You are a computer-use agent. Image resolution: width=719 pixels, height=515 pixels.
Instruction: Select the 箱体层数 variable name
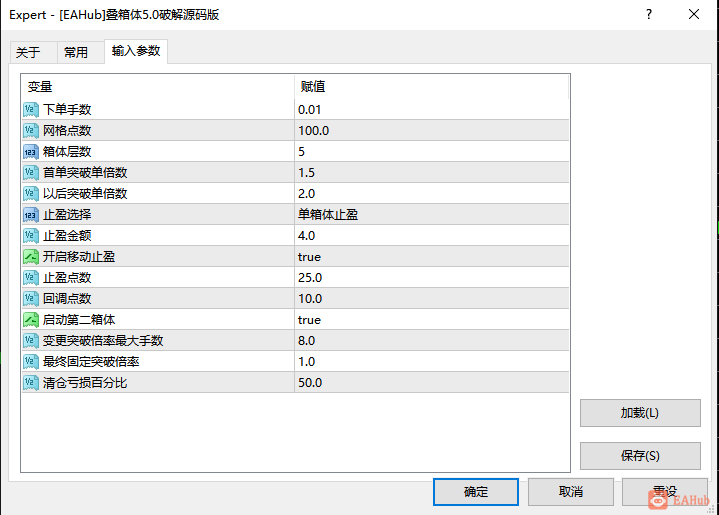coord(67,152)
